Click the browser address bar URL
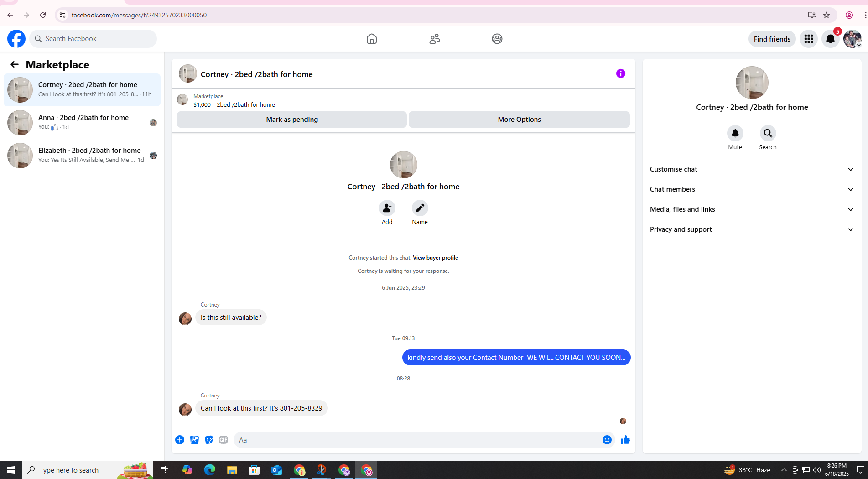This screenshot has width=868, height=479. coord(139,15)
